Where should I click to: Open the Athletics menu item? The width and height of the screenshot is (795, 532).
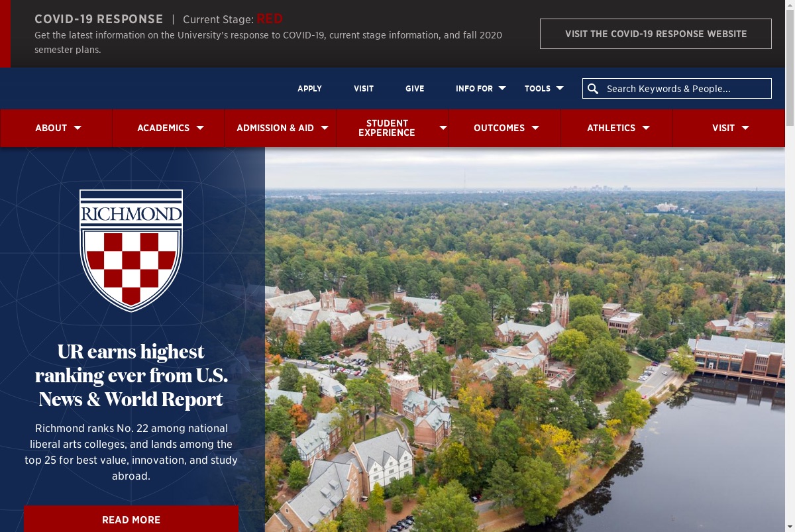coord(611,128)
